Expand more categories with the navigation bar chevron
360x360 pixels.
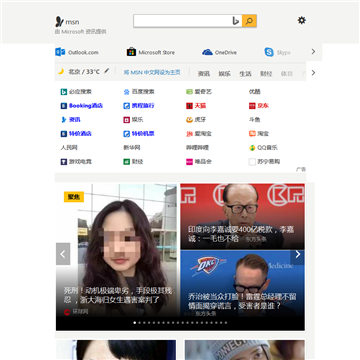[313, 73]
